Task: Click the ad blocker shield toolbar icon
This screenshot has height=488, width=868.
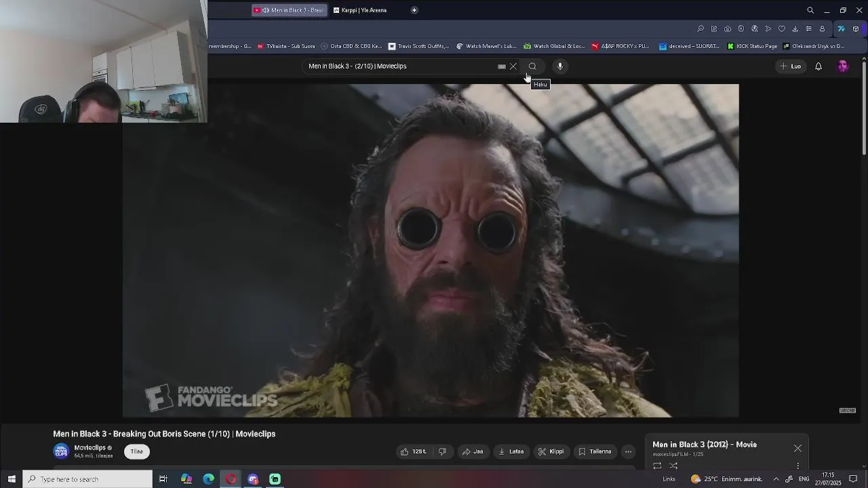Action: (741, 29)
